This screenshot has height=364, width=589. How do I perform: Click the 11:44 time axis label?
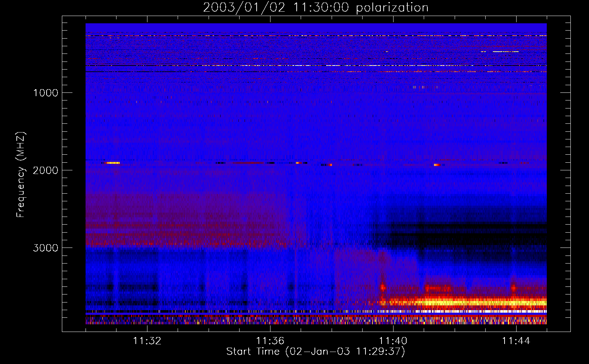516,341
